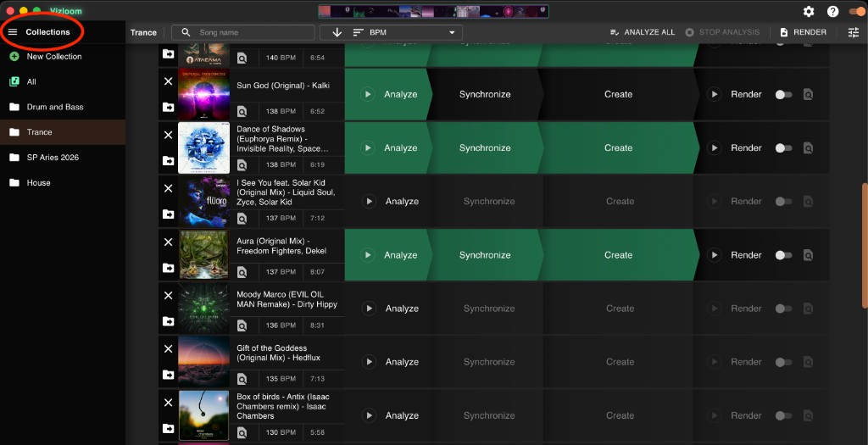
Task: Remove I See You track with X
Action: point(169,189)
